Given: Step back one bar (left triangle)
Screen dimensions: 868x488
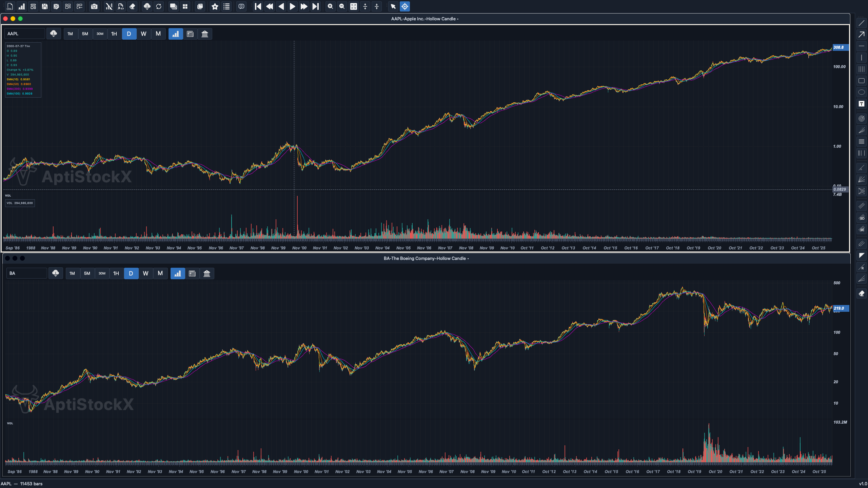Looking at the screenshot, I should [x=281, y=6].
